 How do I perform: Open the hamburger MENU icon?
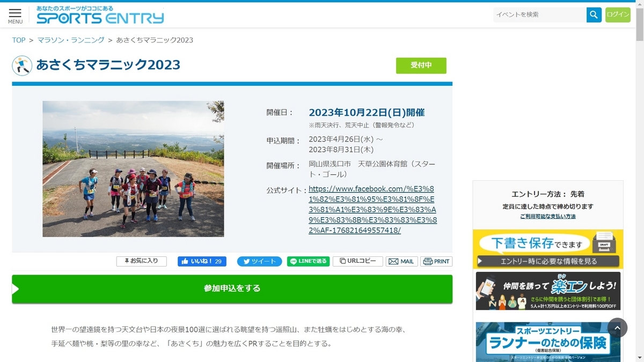pyautogui.click(x=15, y=16)
